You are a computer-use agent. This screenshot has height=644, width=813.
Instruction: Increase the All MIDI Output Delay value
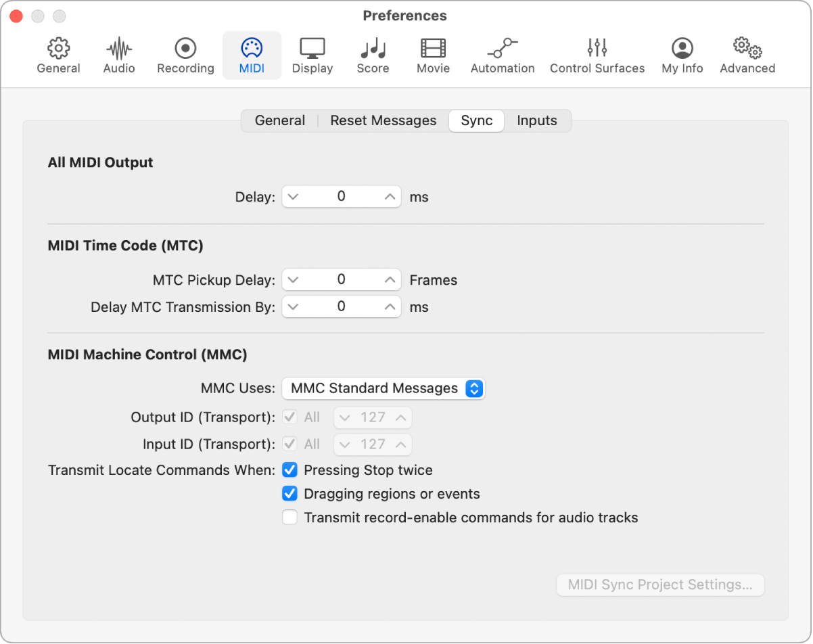coord(390,197)
